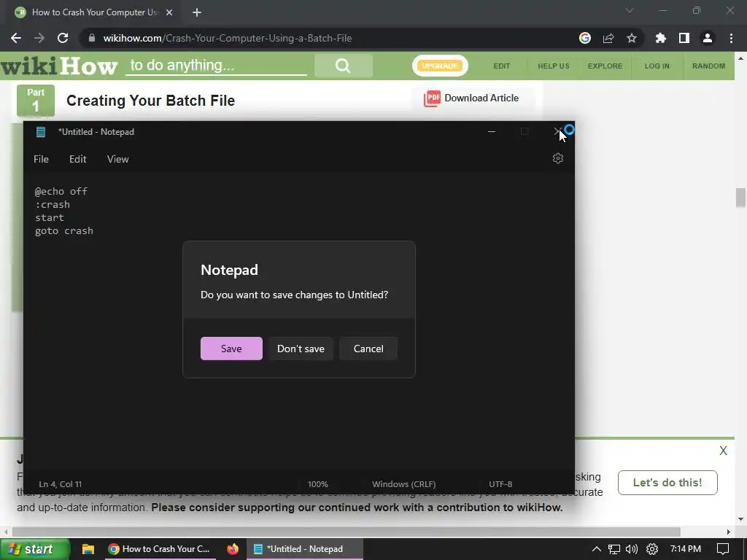Open Notepad's View menu
This screenshot has width=747, height=560.
point(117,159)
